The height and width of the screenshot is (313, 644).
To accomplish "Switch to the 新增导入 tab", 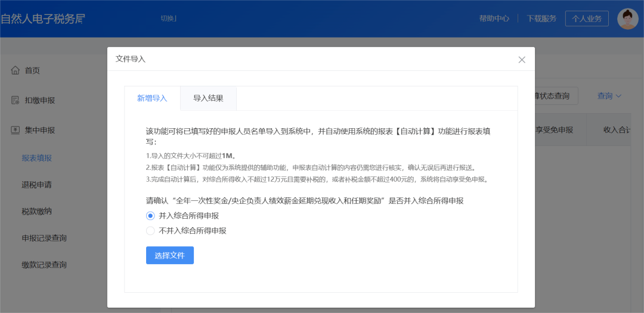I will [x=152, y=98].
